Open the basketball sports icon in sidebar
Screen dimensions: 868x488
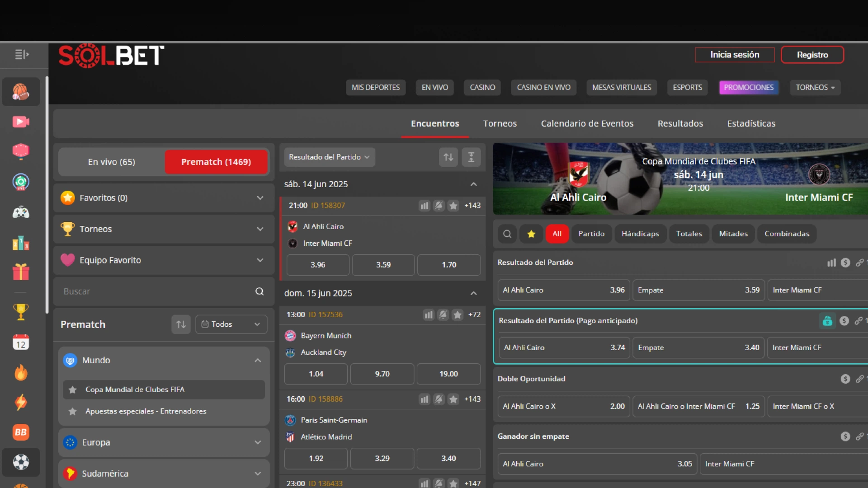[x=21, y=92]
